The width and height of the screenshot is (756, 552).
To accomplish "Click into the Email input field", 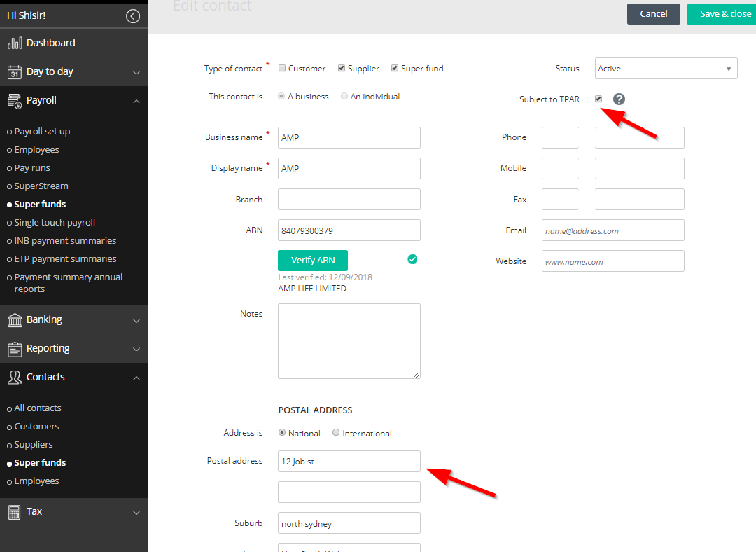I will [612, 230].
